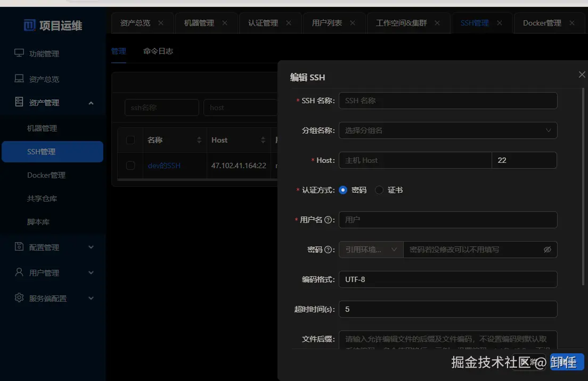Close the 工作空间&集群 tab with its X
Screen dimensions: 588x381
point(437,23)
